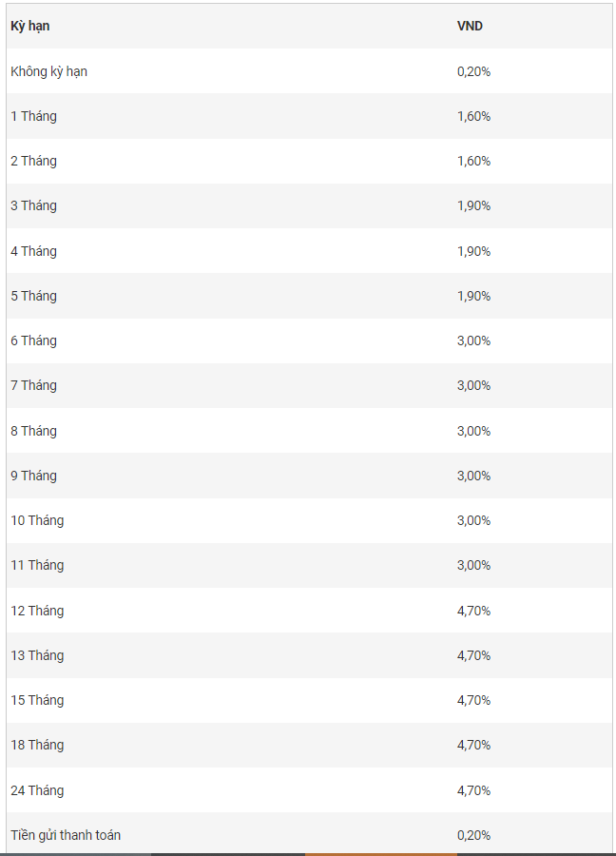Select the 7 Tháng term label

click(33, 385)
